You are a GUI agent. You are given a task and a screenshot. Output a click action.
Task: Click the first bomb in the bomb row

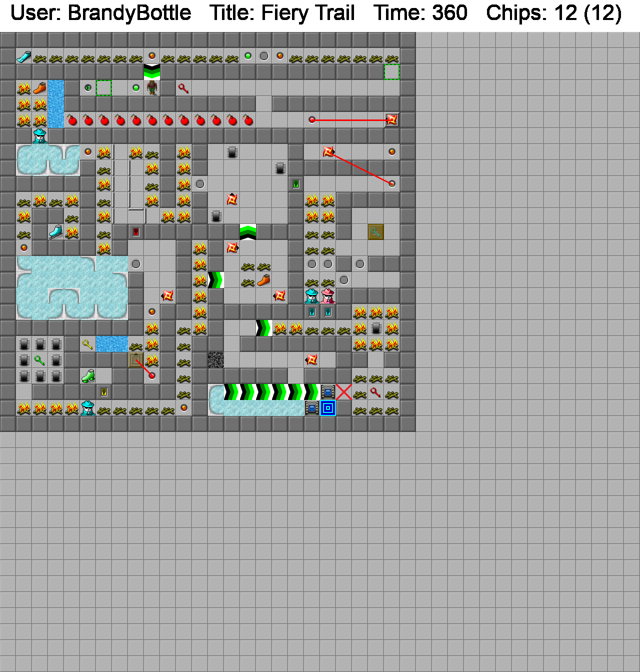coord(72,120)
